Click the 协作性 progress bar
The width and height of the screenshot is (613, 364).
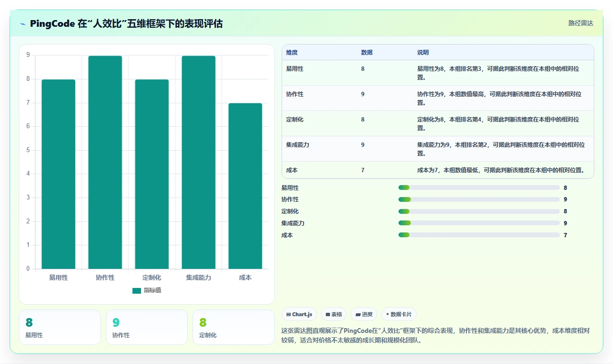pos(479,199)
